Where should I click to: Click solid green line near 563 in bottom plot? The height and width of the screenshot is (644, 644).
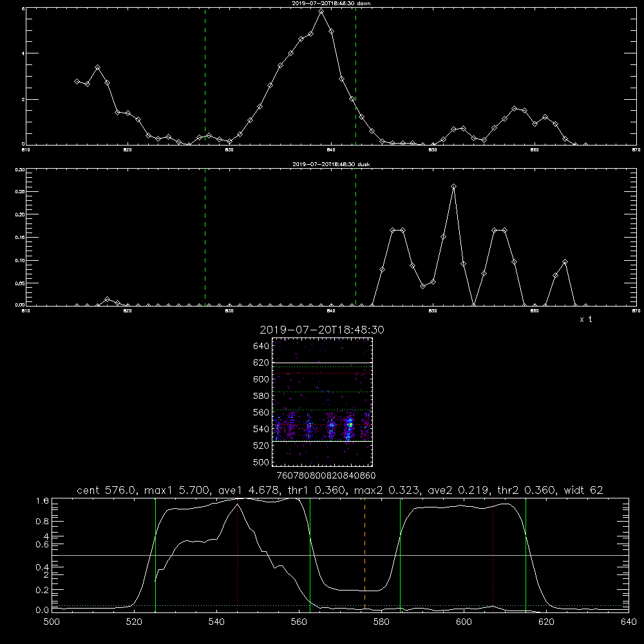(x=310, y=555)
